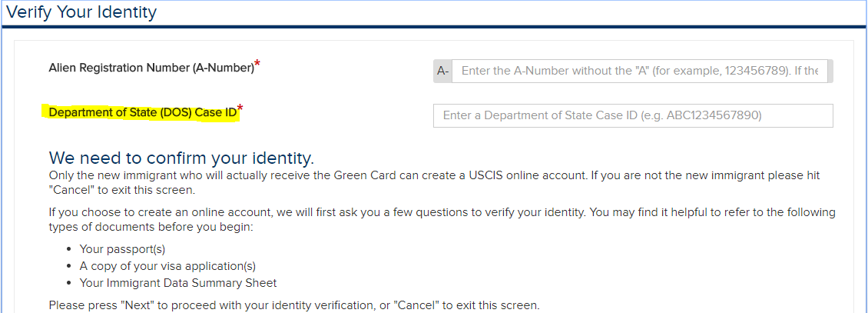Click "Your Immigrant Data Summary Sheet" list item
This screenshot has width=868, height=313.
click(178, 283)
